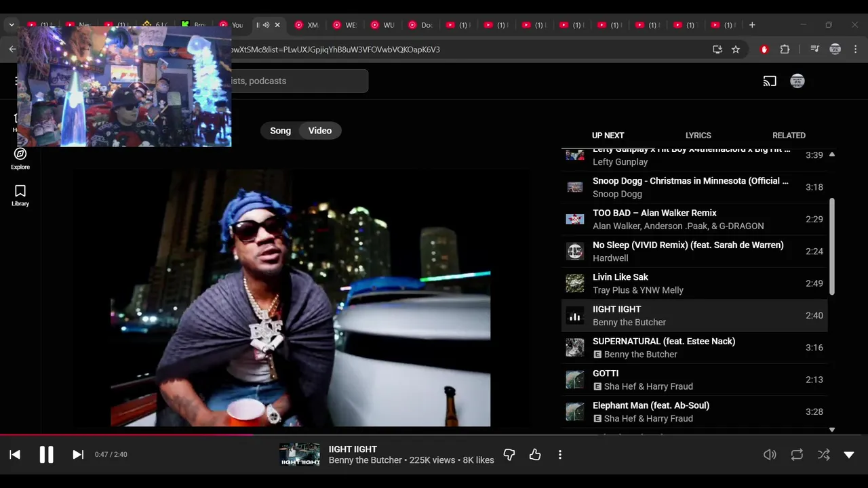868x488 pixels.
Task: Click the music video area
Action: (300, 298)
